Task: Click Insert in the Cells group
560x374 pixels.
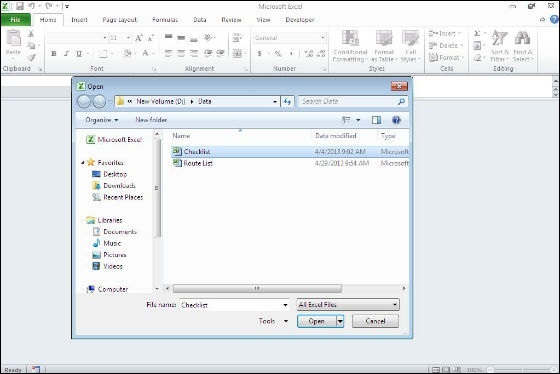Action: click(x=445, y=34)
